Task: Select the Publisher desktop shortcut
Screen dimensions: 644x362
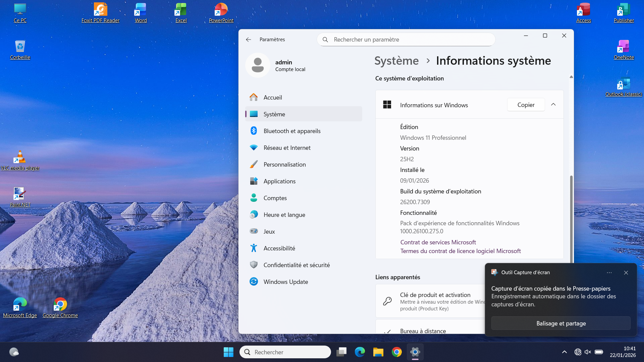Action: click(x=624, y=13)
